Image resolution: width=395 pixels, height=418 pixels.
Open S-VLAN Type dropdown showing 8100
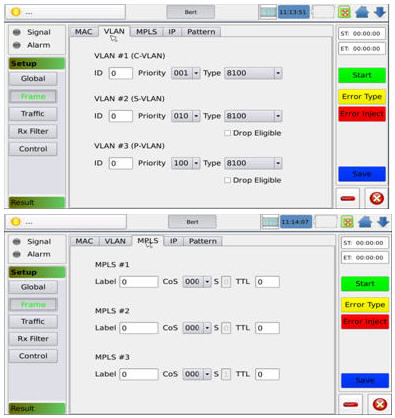tap(253, 116)
